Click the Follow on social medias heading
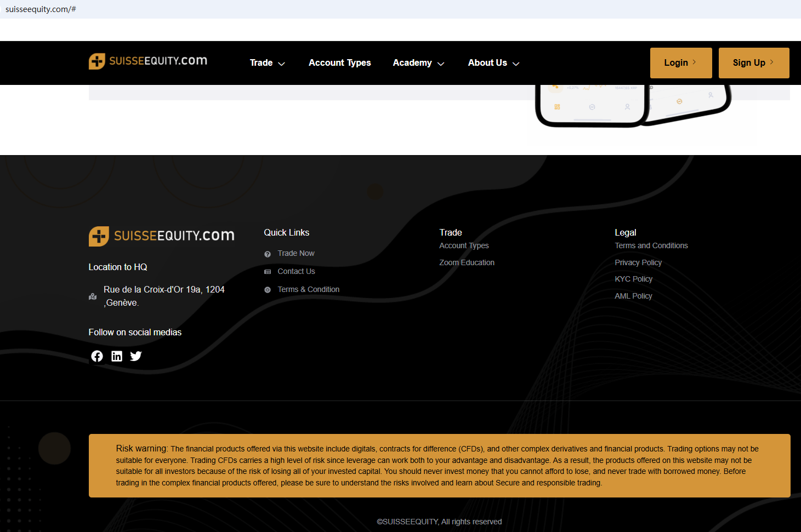 pos(135,332)
